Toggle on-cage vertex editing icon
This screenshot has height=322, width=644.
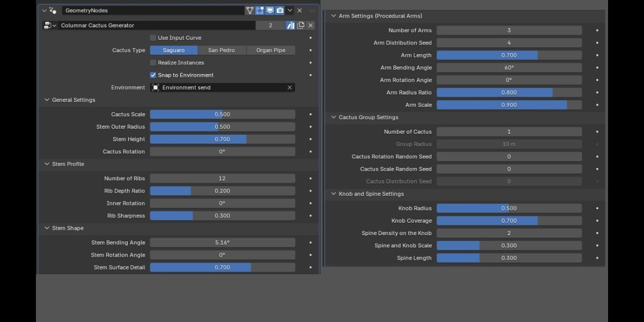click(250, 10)
